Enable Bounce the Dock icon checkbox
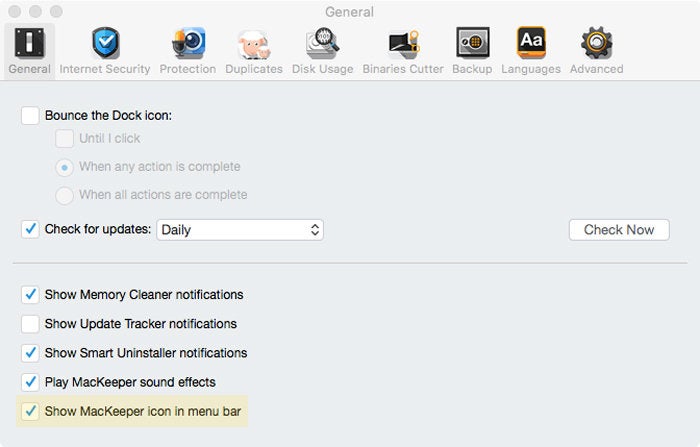Viewport: 700px width, 447px height. point(30,116)
